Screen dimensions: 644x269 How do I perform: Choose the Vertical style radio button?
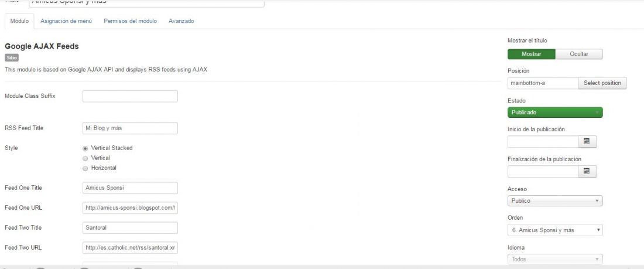[x=85, y=158]
